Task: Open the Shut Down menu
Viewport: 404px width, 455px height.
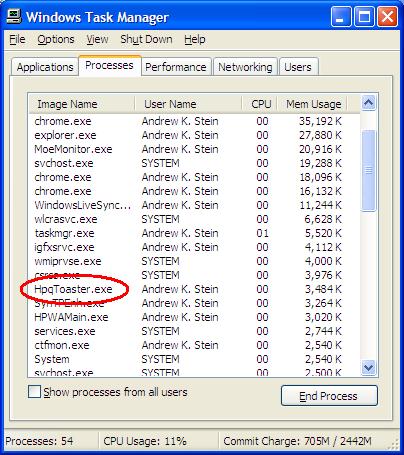Action: pyautogui.click(x=146, y=39)
